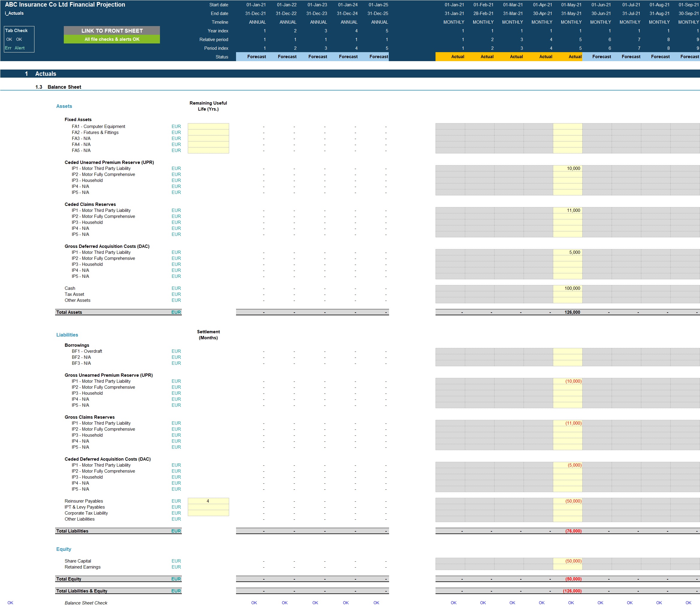Click ABC Insurance Co Ltd Financial Projection title
The height and width of the screenshot is (606, 700).
[x=65, y=4]
